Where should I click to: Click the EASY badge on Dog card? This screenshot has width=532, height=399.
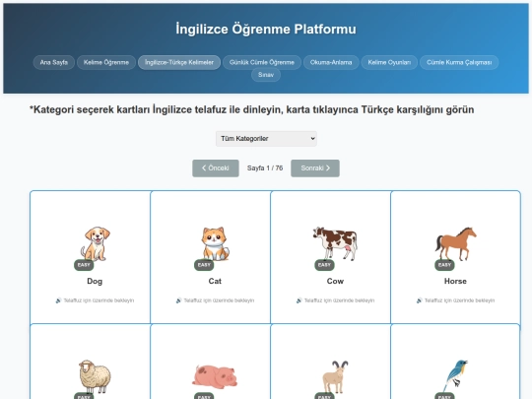tap(84, 265)
